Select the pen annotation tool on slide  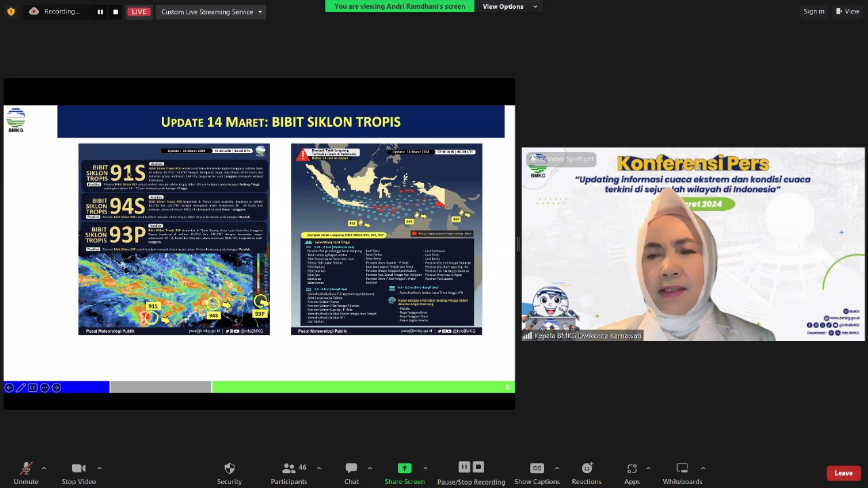click(x=20, y=388)
